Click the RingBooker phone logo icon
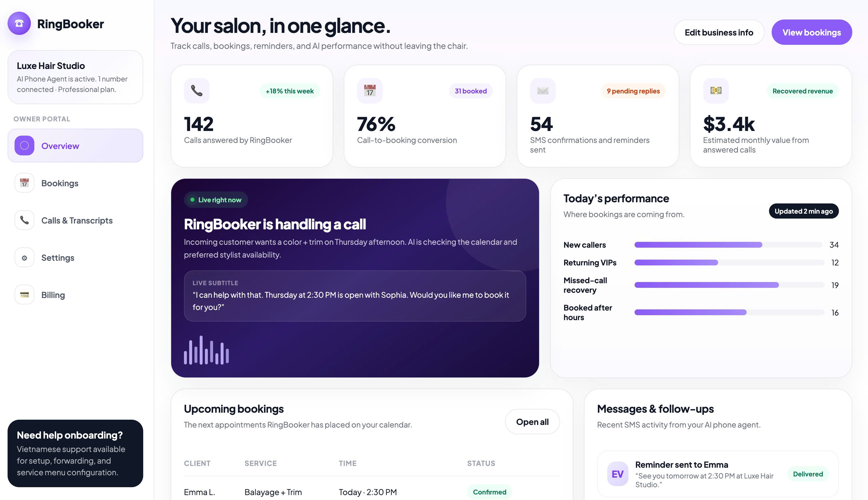868x500 pixels. (x=19, y=23)
